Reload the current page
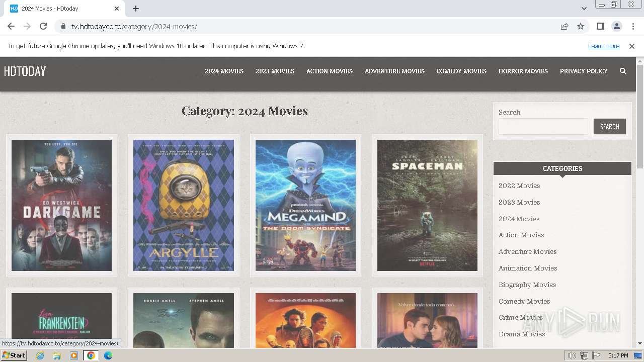Viewport: 644px width, 362px height. tap(43, 26)
